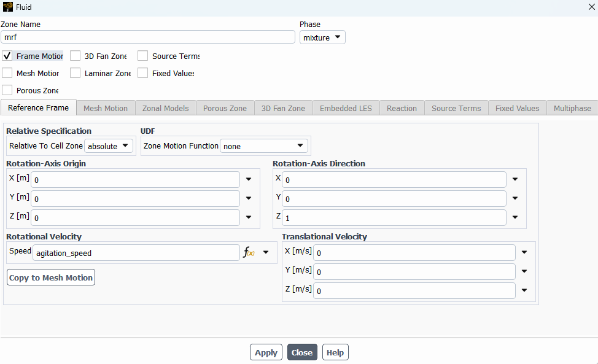Open dropdown arrow for Rotation-Axis Origin X
Screen dimensions: 598x364
(x=249, y=180)
